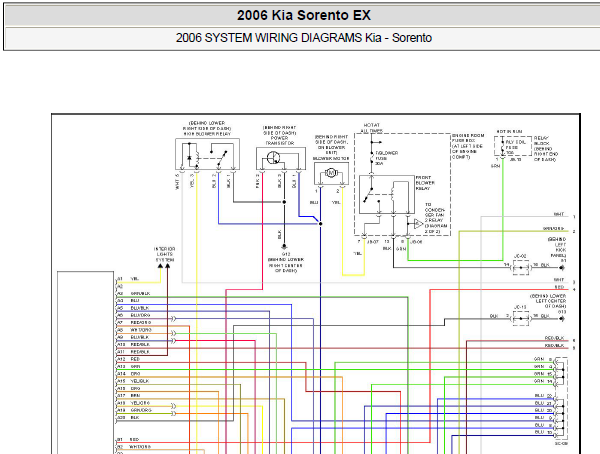This screenshot has width=600, height=454.
Task: Click the GRN/ORG label at right edge terminal 2
Action: 553,229
